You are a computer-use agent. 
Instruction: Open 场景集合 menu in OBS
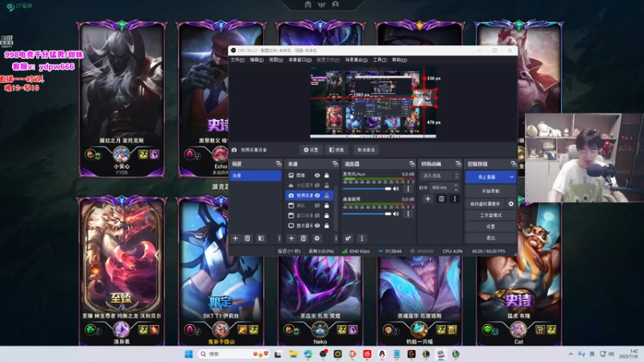click(x=356, y=60)
